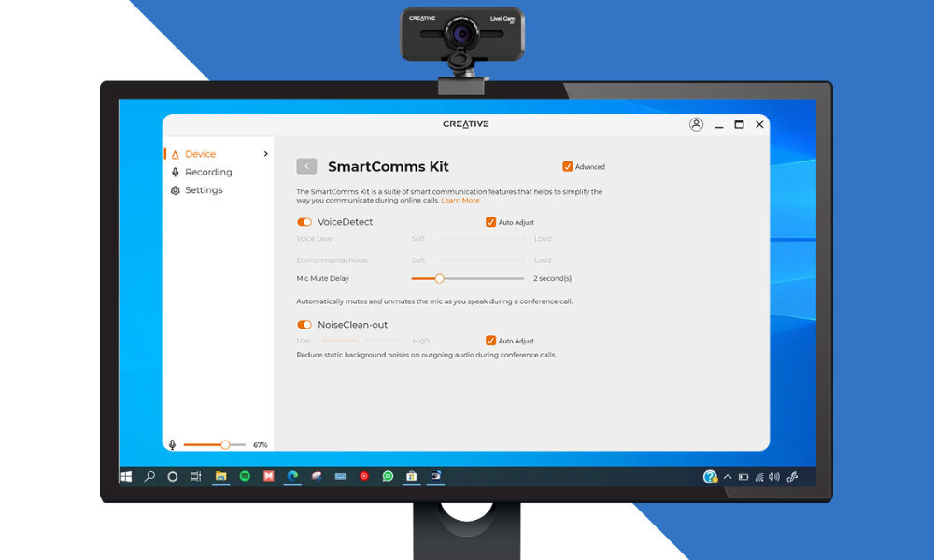Uncheck the Advanced checkbox
Screen dimensions: 934x560
point(568,167)
